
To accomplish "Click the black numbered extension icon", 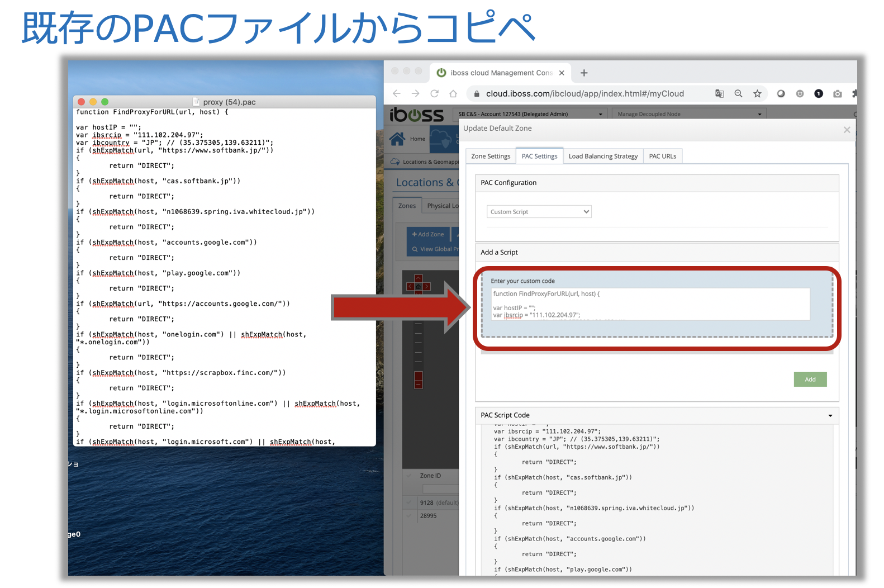I will [x=819, y=93].
